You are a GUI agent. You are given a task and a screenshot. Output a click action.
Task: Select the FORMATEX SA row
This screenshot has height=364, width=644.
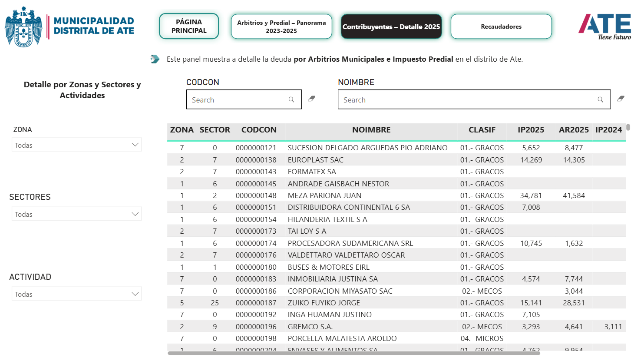[x=396, y=172]
